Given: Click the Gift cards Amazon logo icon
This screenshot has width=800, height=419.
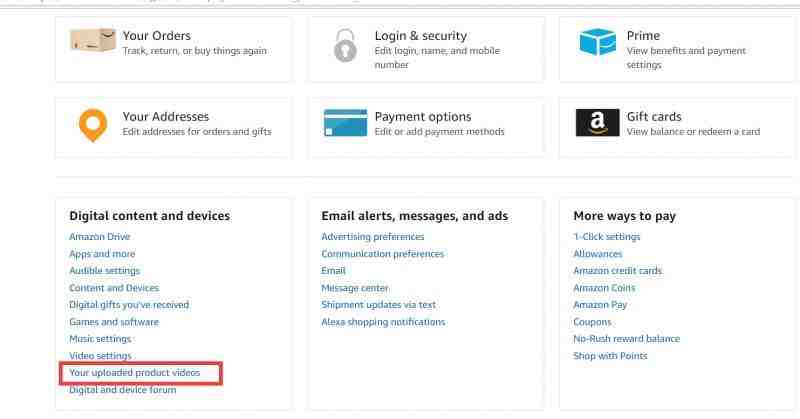Looking at the screenshot, I should pos(597,122).
